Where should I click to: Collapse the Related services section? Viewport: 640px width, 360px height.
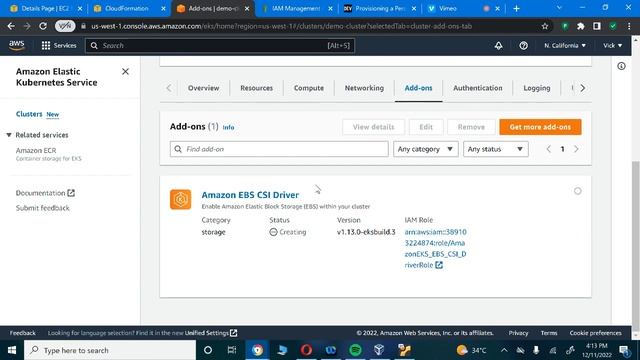coord(9,135)
